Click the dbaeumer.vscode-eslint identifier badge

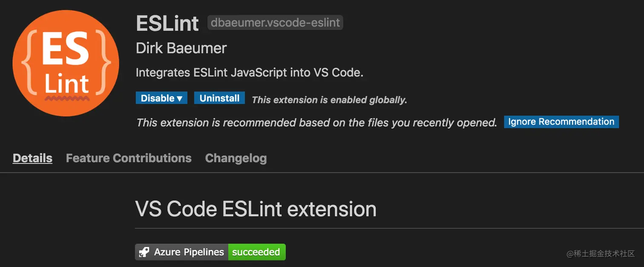tap(275, 23)
